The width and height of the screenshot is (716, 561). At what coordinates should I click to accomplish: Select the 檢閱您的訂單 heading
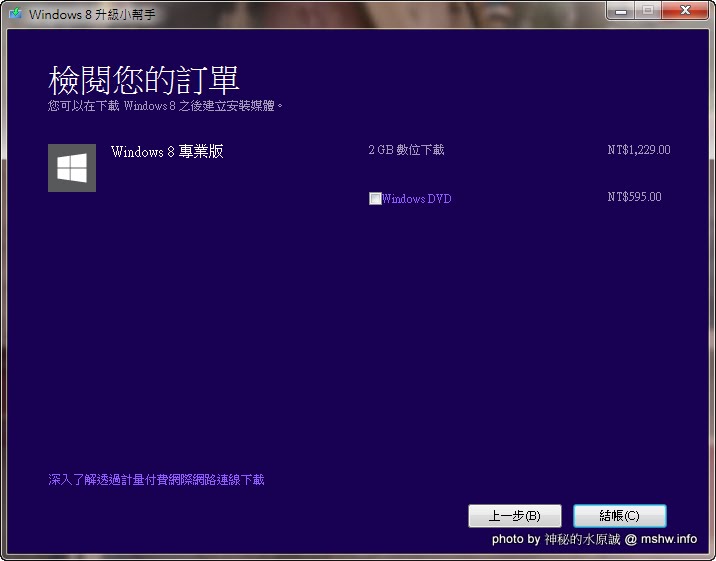point(144,80)
